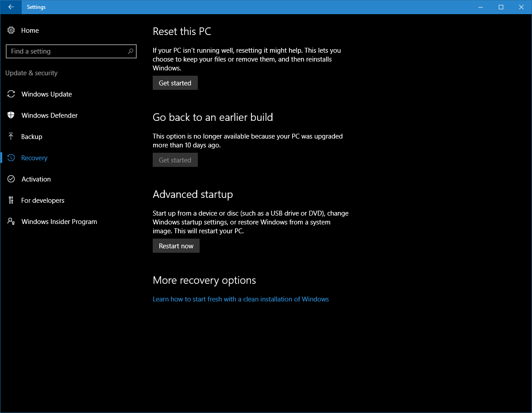Viewport: 532px width, 413px height.
Task: Open the clean installation of Windows link
Action: [x=240, y=299]
